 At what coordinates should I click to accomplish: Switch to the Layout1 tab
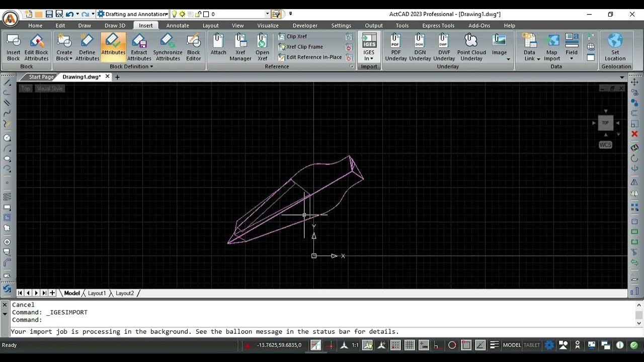(97, 293)
